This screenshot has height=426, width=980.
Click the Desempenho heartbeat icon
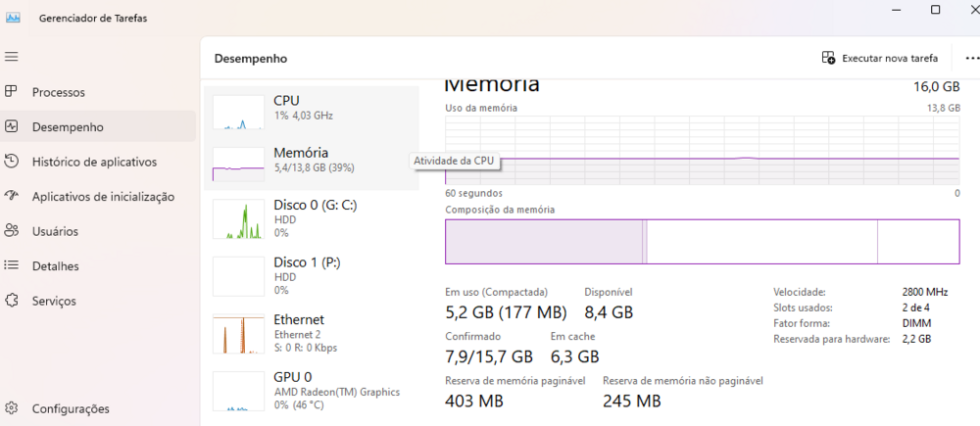[12, 126]
